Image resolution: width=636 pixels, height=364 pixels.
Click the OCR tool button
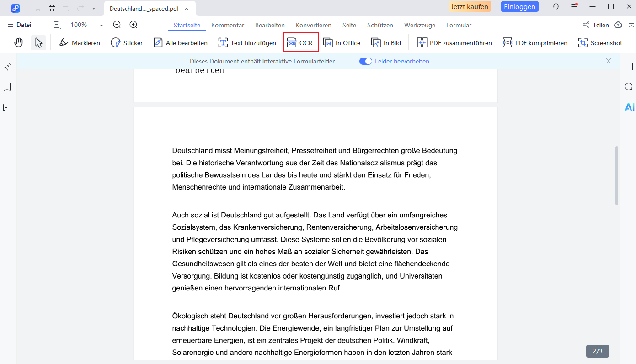coord(301,43)
